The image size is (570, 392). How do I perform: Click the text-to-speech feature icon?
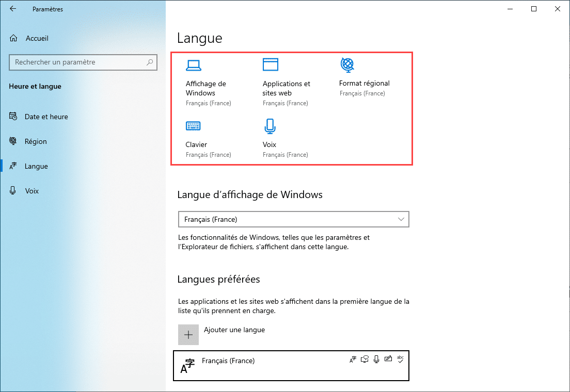[365, 360]
